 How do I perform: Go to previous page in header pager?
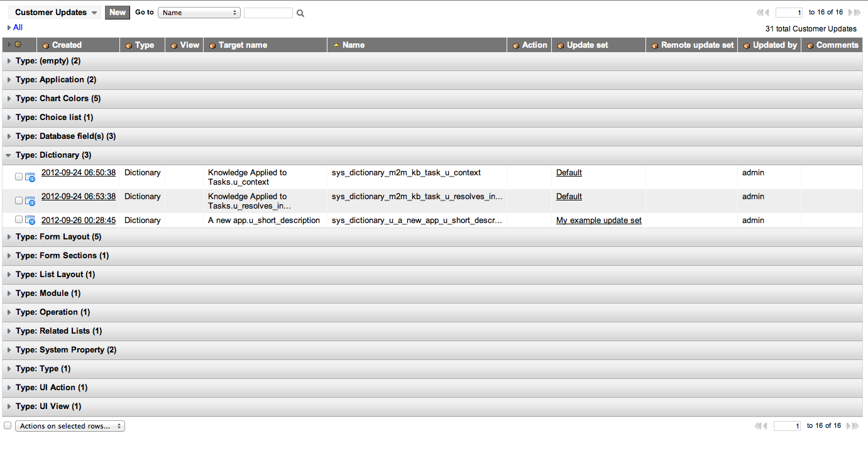(x=767, y=13)
